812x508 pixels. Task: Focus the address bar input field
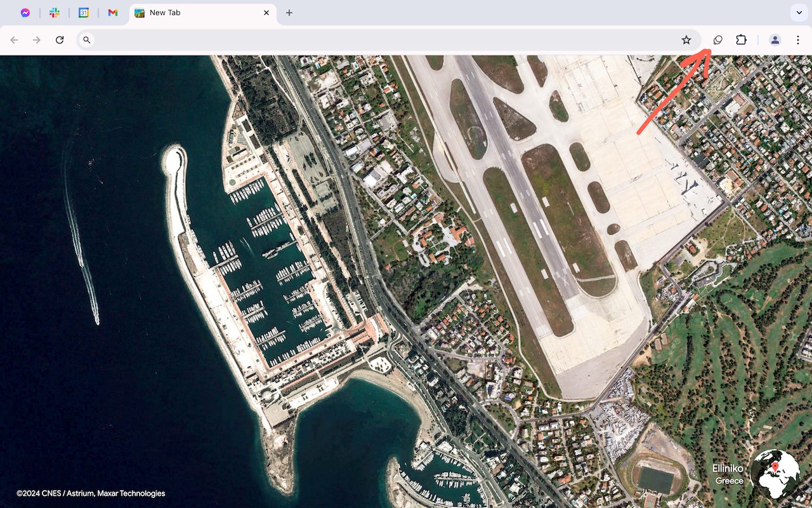[x=381, y=40]
